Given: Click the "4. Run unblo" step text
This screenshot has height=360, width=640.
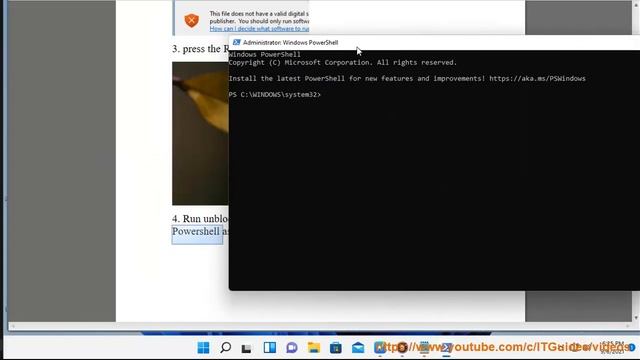Looking at the screenshot, I should tap(200, 219).
